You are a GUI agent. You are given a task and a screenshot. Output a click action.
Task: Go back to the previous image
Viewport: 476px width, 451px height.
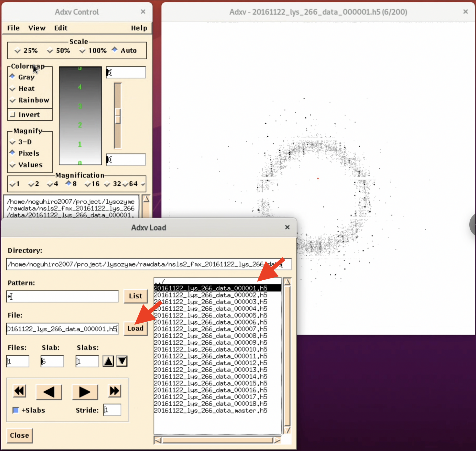49,391
